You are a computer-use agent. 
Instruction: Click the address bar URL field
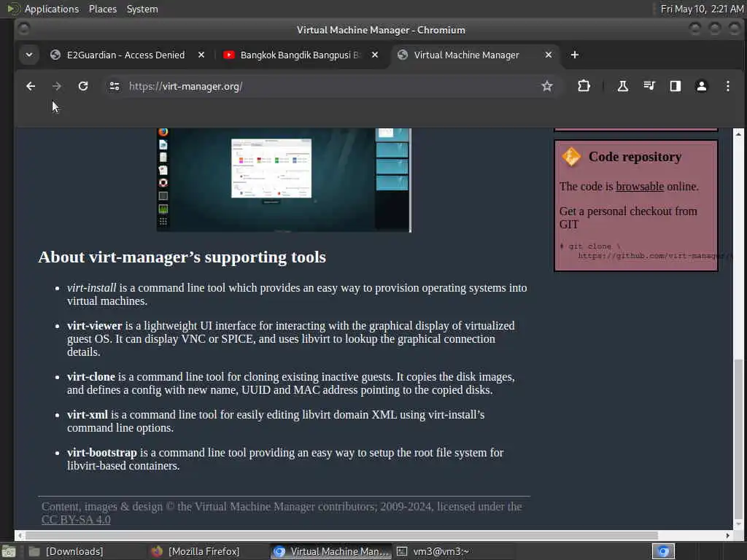pyautogui.click(x=329, y=86)
